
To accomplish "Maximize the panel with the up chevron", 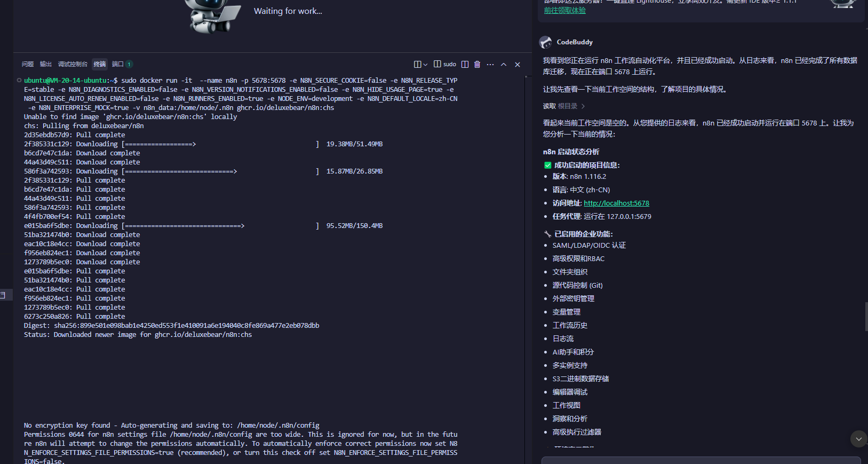I will (504, 64).
